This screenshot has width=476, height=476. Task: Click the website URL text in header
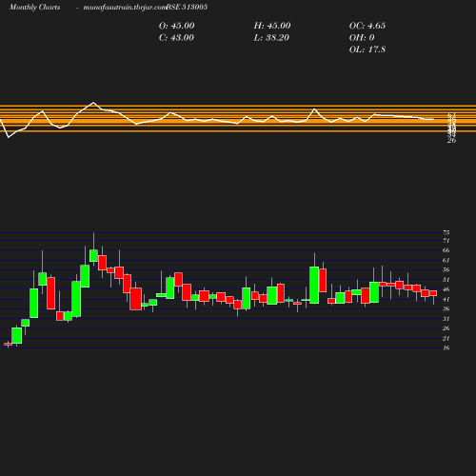125,7
